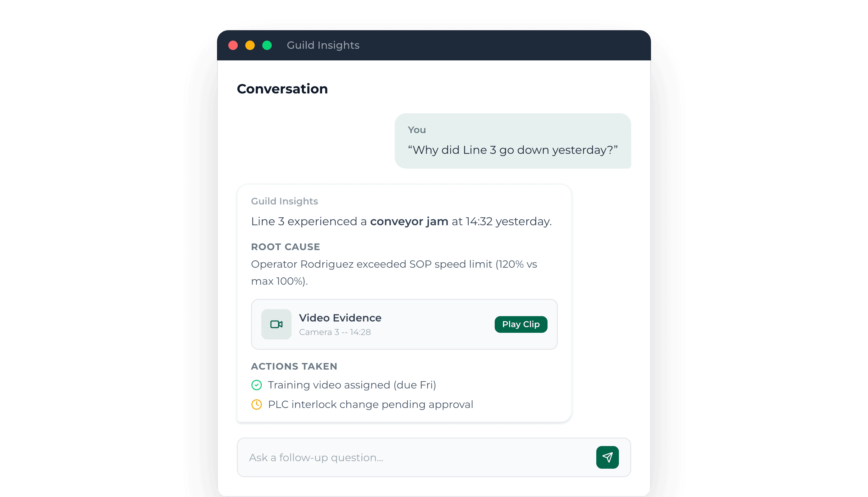The image size is (868, 497).
Task: Click the green maximize window dot
Action: [x=267, y=45]
